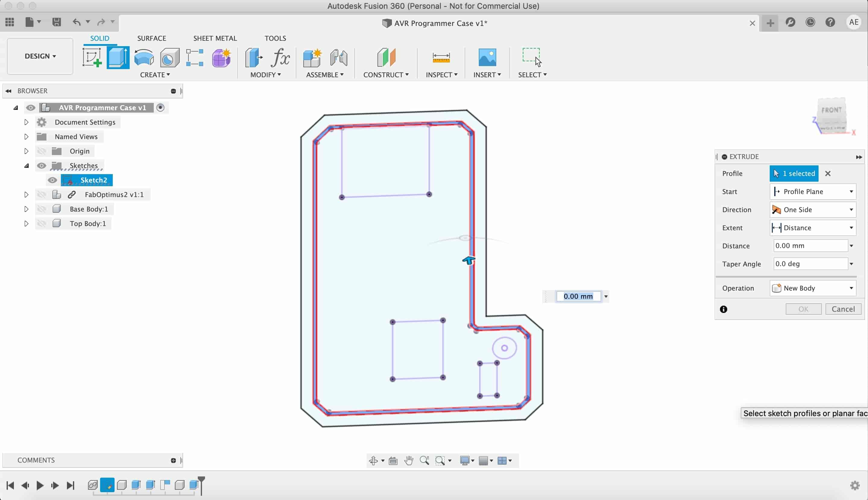
Task: Select the Measure tool
Action: point(441,57)
